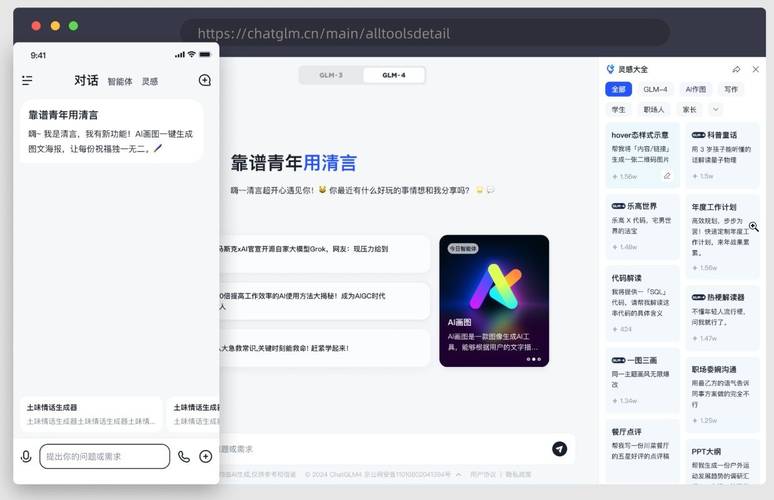Open the 餐厅点评 inspiration card
The width and height of the screenshot is (774, 500).
(x=642, y=451)
